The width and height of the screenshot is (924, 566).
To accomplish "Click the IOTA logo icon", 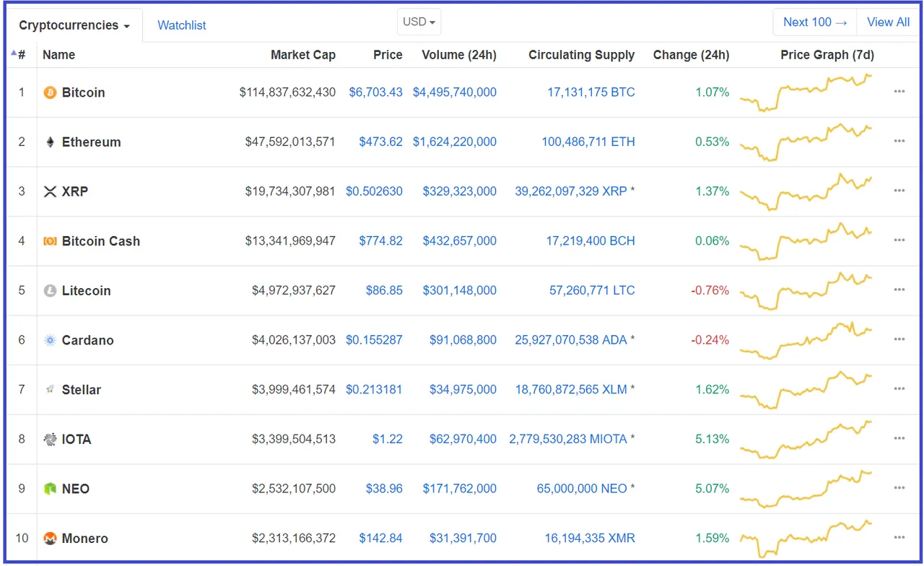I will click(50, 439).
